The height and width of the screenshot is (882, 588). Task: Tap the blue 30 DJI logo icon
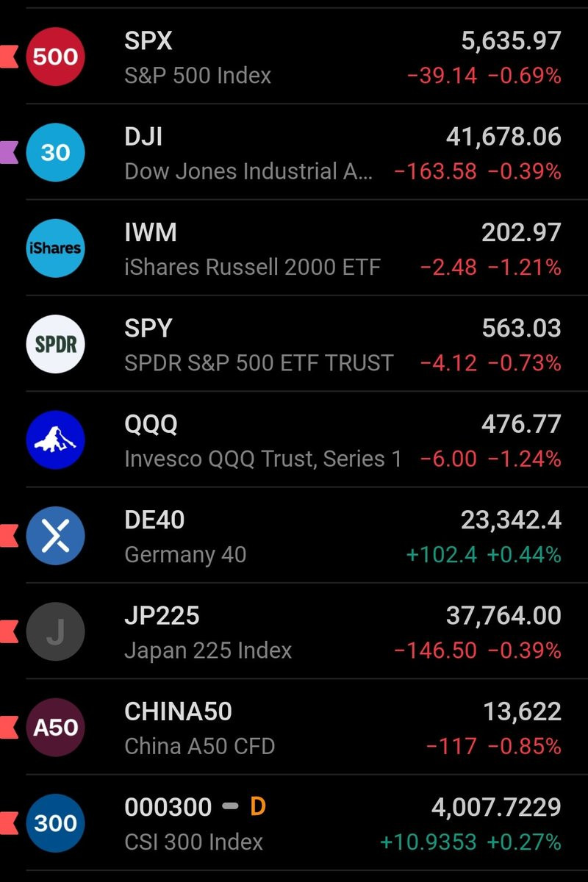[55, 152]
